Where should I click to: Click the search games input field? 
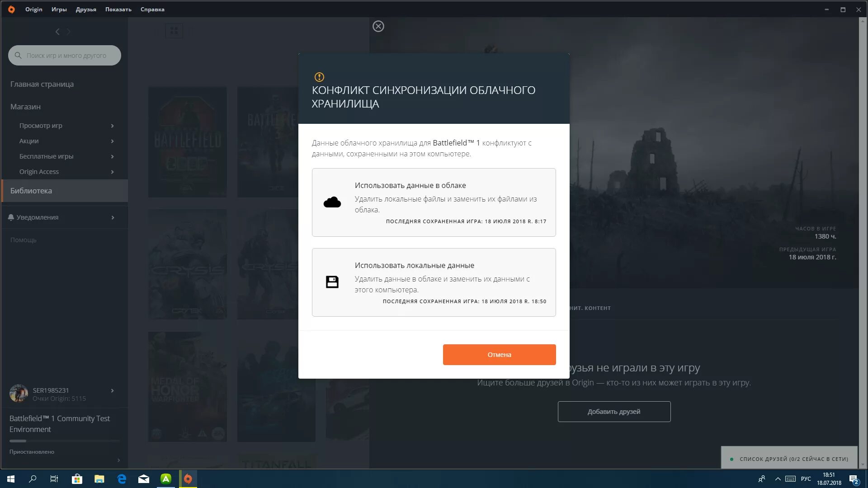click(65, 55)
